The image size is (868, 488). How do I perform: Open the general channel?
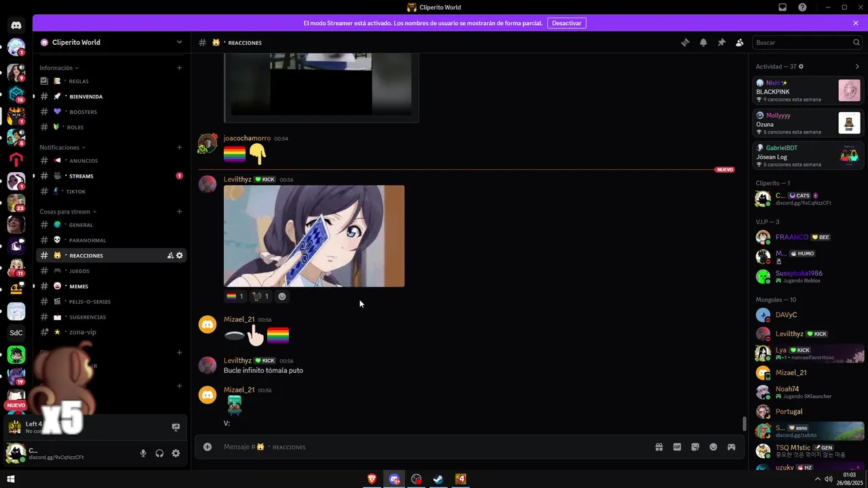112,225
